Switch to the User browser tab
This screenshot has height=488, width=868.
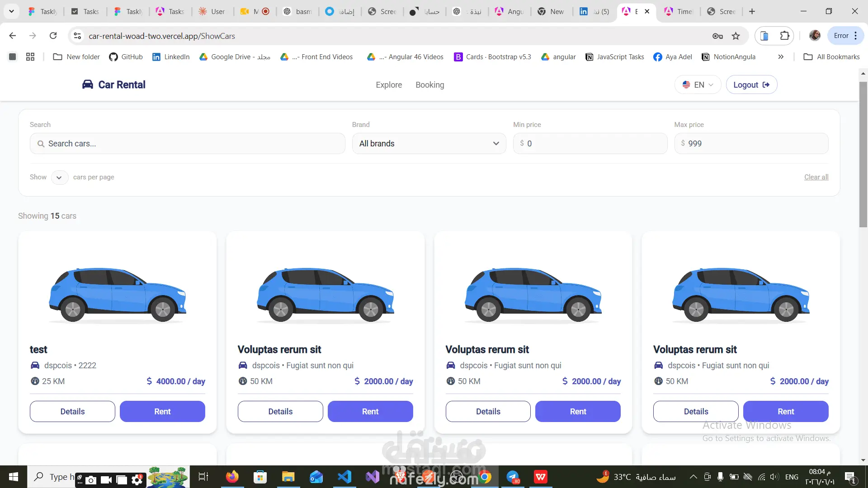point(212,11)
